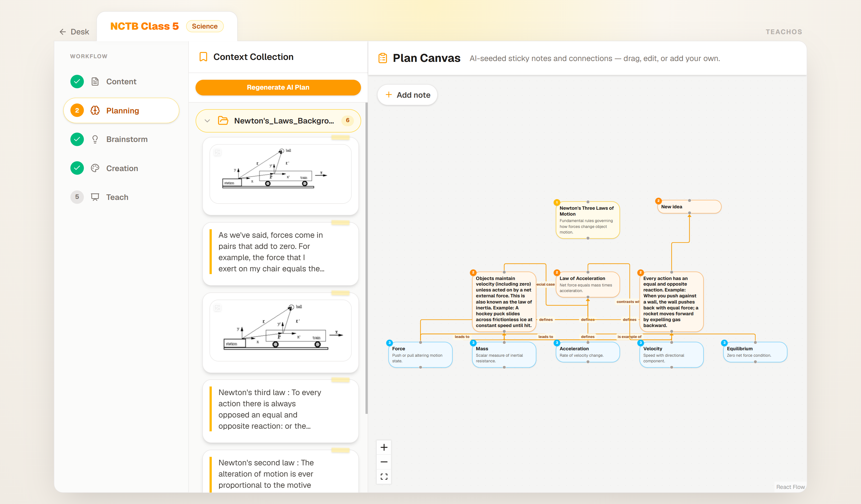Screen dimensions: 861x504
Task: Click the bottom handle of New idea note
Action: 689,213
